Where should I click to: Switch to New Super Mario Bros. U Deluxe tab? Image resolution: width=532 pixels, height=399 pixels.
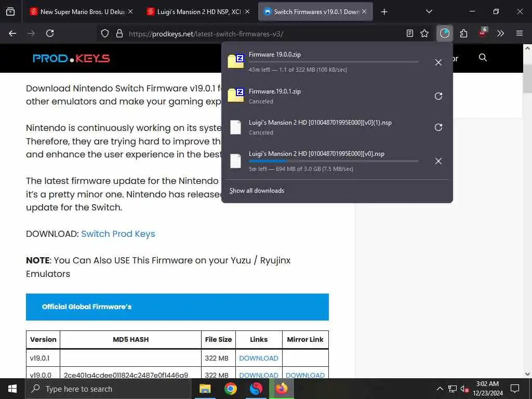click(x=82, y=12)
